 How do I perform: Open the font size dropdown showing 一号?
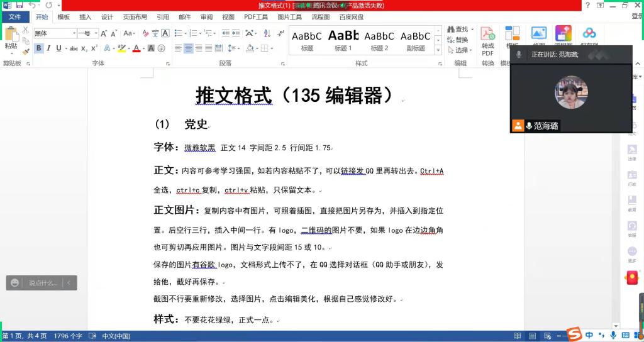[x=86, y=33]
